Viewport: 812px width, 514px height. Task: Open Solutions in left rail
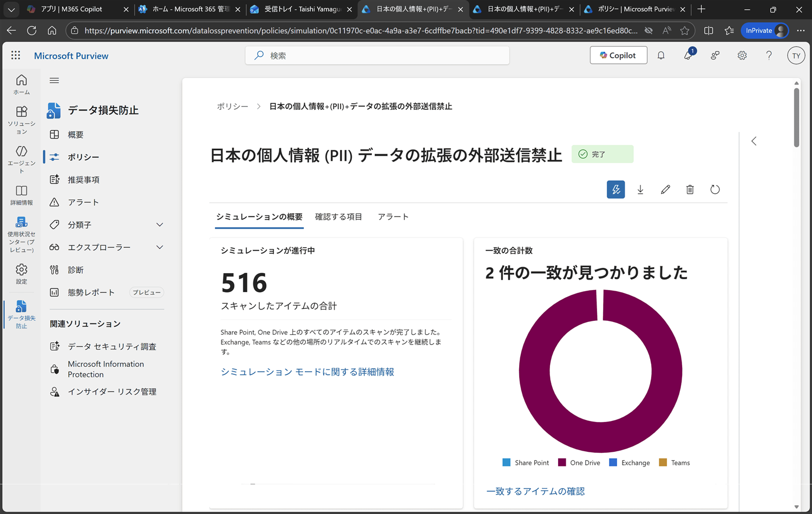22,121
